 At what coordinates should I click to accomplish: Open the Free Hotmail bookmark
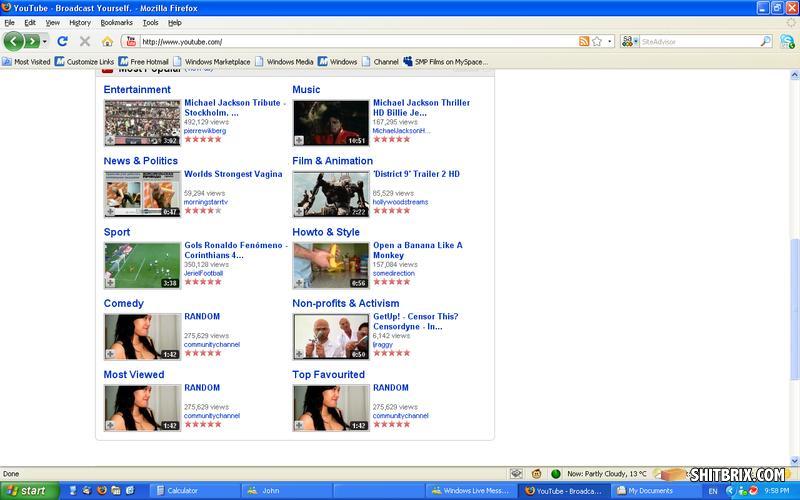click(x=143, y=62)
